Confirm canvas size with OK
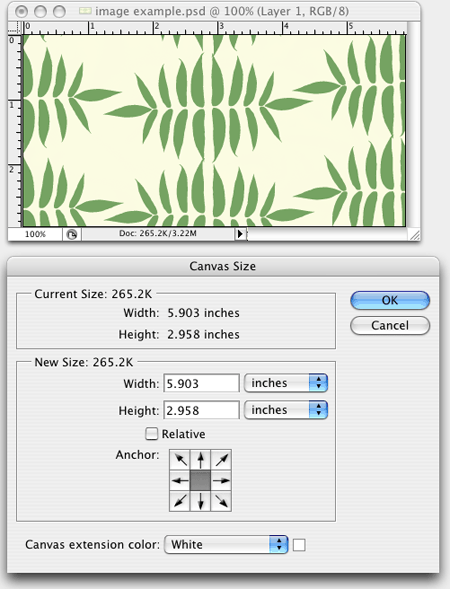 (x=390, y=300)
